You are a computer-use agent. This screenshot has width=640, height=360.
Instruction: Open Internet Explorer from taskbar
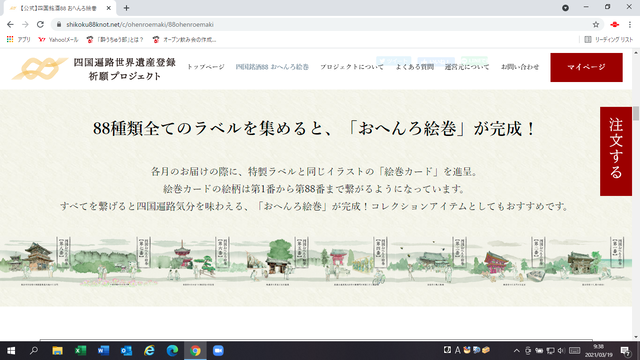coord(149,351)
